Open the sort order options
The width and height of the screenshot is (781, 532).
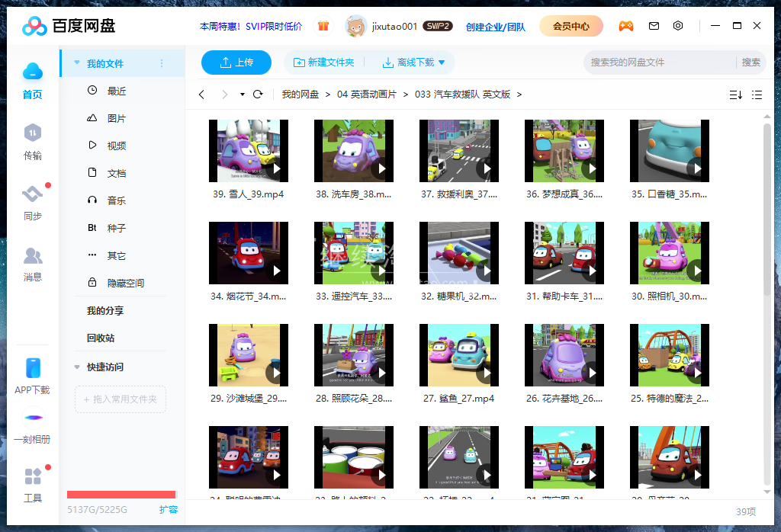[x=736, y=95]
